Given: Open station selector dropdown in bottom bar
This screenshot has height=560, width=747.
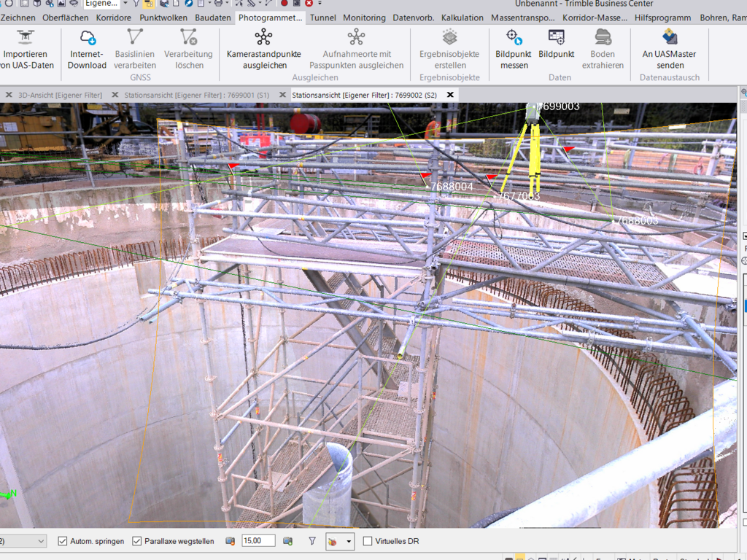Looking at the screenshot, I should [x=41, y=541].
